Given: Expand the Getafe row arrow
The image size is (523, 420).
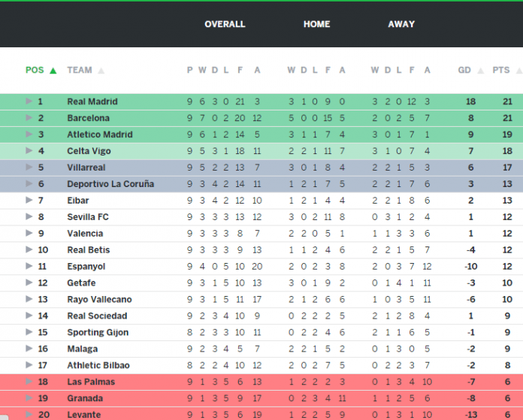Looking at the screenshot, I should tap(29, 283).
